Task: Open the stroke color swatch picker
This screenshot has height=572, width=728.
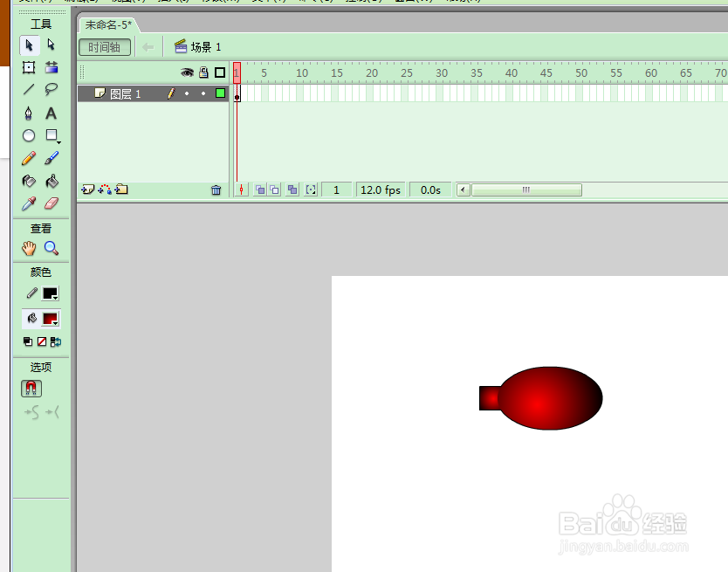Action: [x=50, y=293]
